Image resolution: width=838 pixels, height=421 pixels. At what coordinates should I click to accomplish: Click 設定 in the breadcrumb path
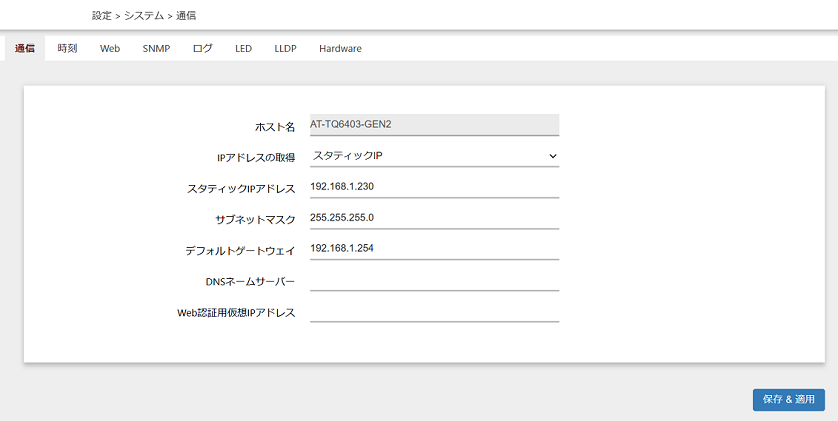[102, 15]
